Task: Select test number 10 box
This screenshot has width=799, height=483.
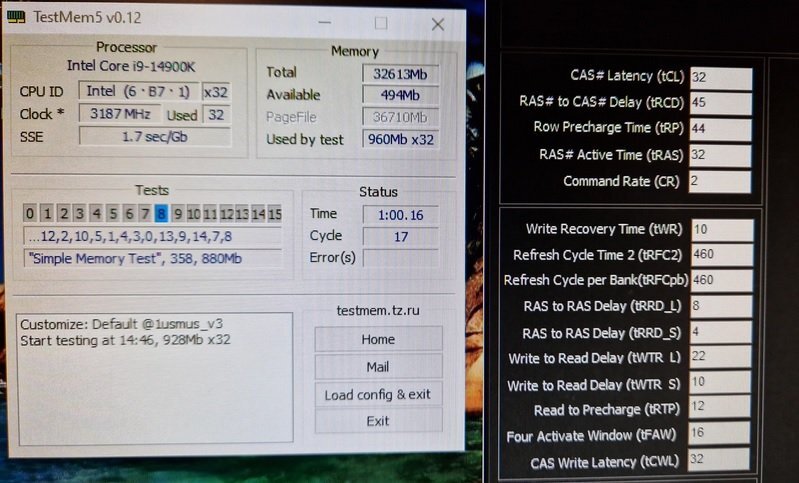Action: tap(194, 213)
